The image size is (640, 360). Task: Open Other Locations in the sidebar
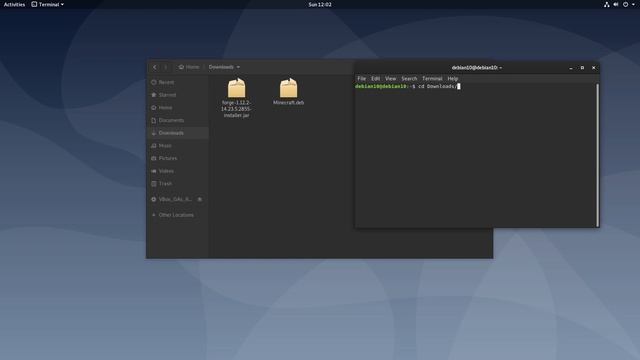(x=178, y=215)
